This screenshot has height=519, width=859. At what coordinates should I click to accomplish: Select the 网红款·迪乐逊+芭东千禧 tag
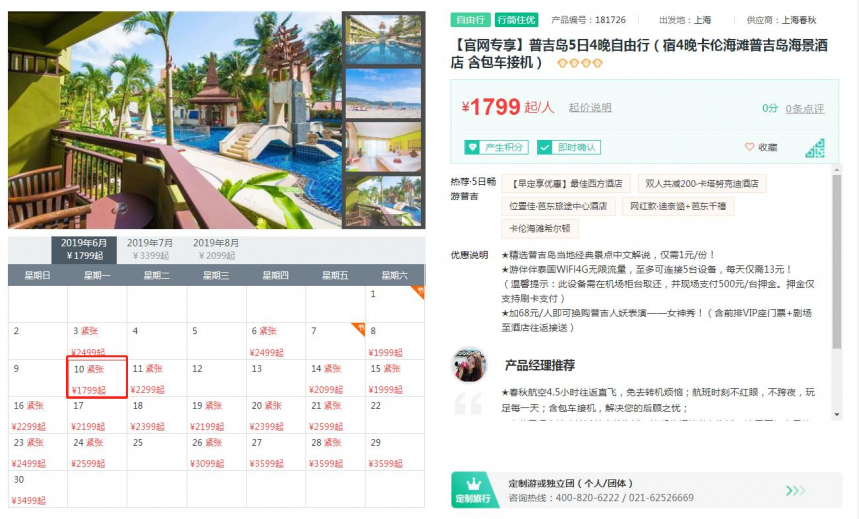678,206
